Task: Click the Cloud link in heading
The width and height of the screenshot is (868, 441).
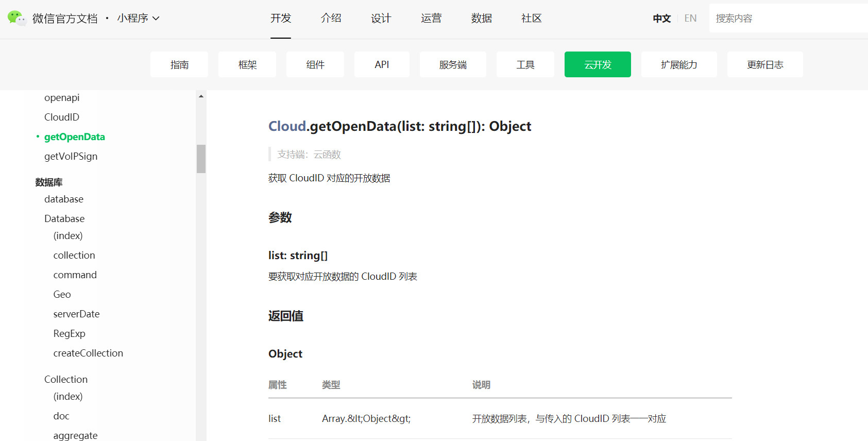Action: tap(287, 126)
